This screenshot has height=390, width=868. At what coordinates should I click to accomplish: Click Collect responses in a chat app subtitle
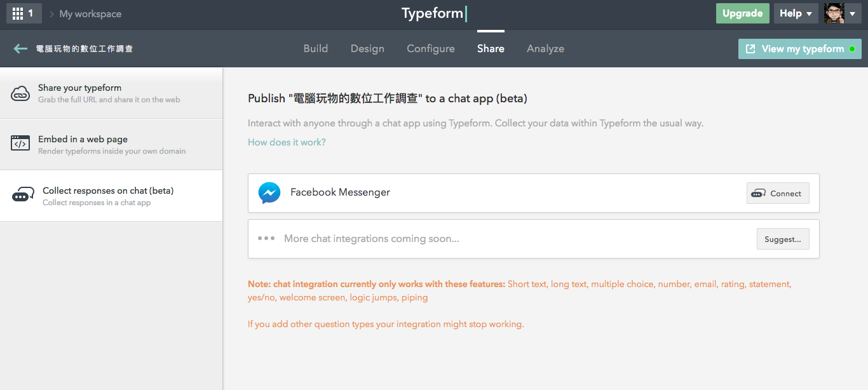click(97, 203)
